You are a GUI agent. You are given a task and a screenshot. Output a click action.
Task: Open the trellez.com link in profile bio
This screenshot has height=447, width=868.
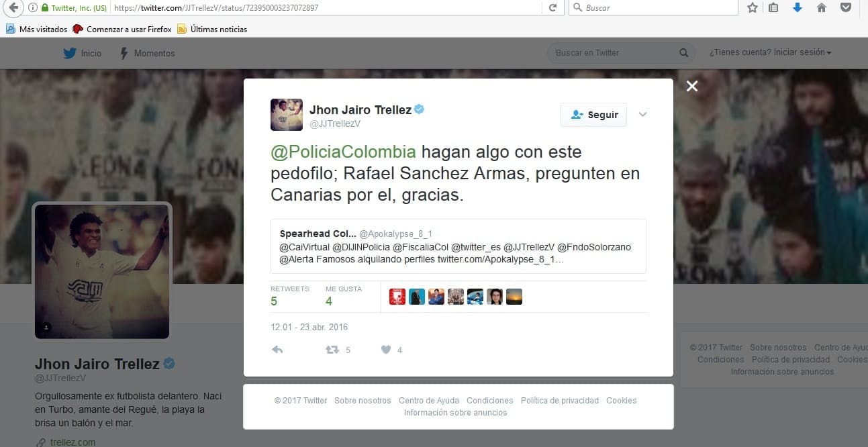click(x=73, y=442)
